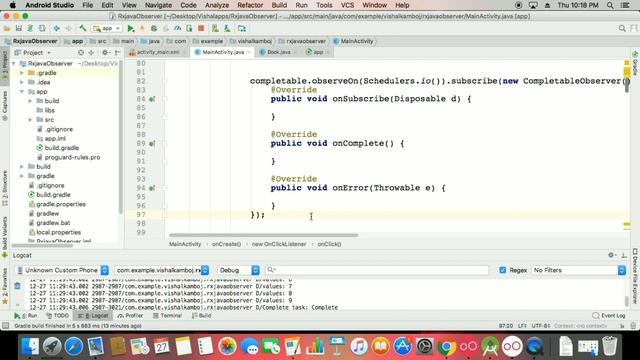This screenshot has width=640, height=360.
Task: Click the UTF-8 encoding in the status bar
Action: click(541, 326)
